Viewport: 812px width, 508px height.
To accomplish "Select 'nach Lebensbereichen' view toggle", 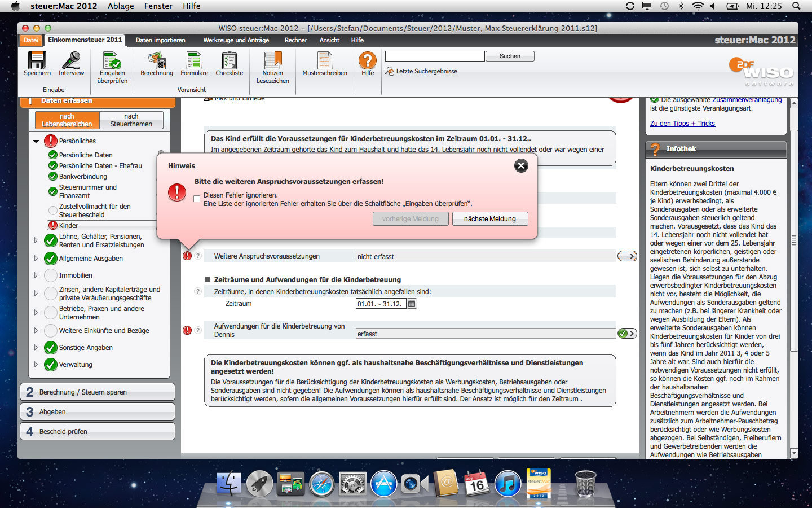I will 67,120.
